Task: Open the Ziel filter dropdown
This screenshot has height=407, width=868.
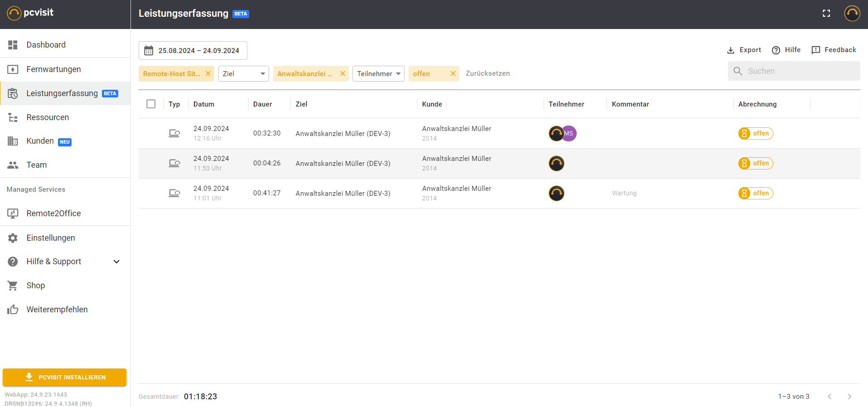Action: [x=244, y=74]
